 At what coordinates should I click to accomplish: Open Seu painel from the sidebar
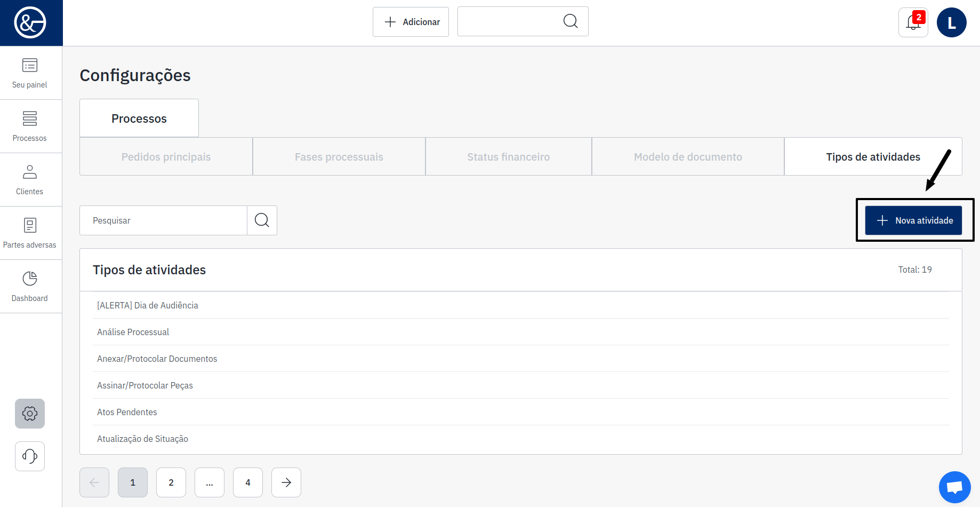point(30,73)
